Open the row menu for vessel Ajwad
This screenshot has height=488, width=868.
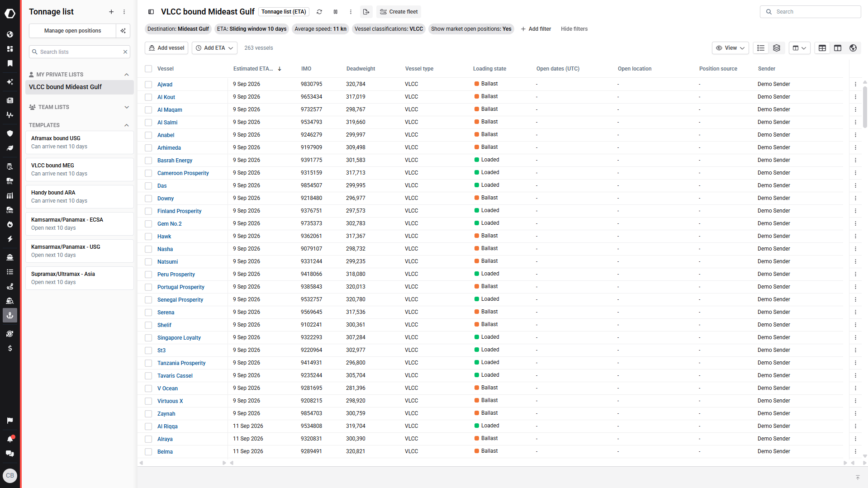tap(855, 84)
